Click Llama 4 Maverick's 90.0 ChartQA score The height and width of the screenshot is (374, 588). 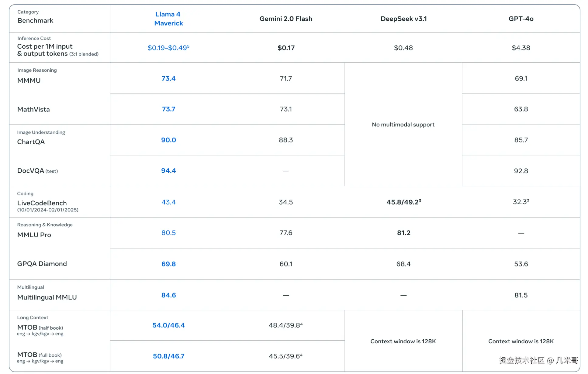[168, 140]
